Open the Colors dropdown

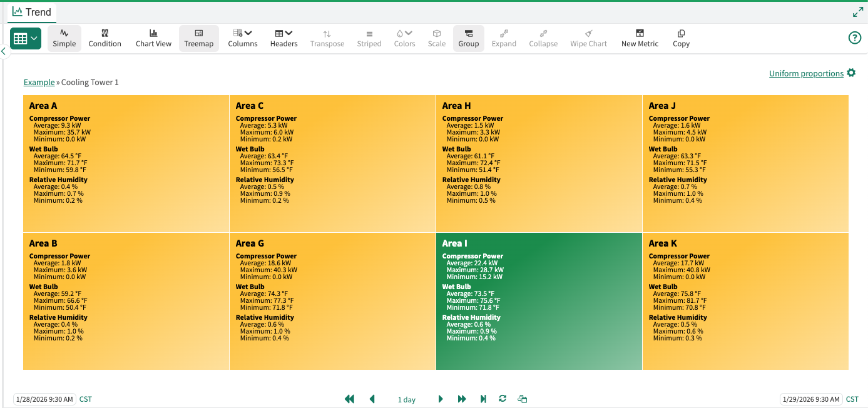tap(404, 38)
